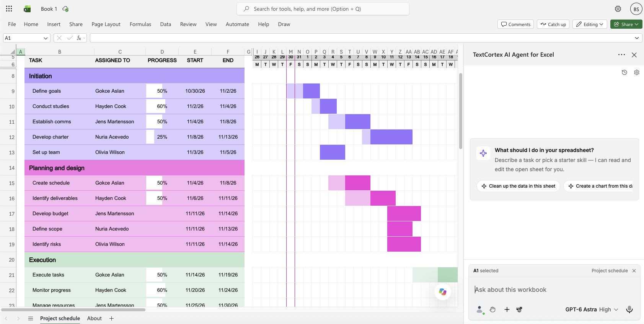This screenshot has height=324, width=644.
Task: Add a new sheet with plus icon
Action: pyautogui.click(x=112, y=318)
